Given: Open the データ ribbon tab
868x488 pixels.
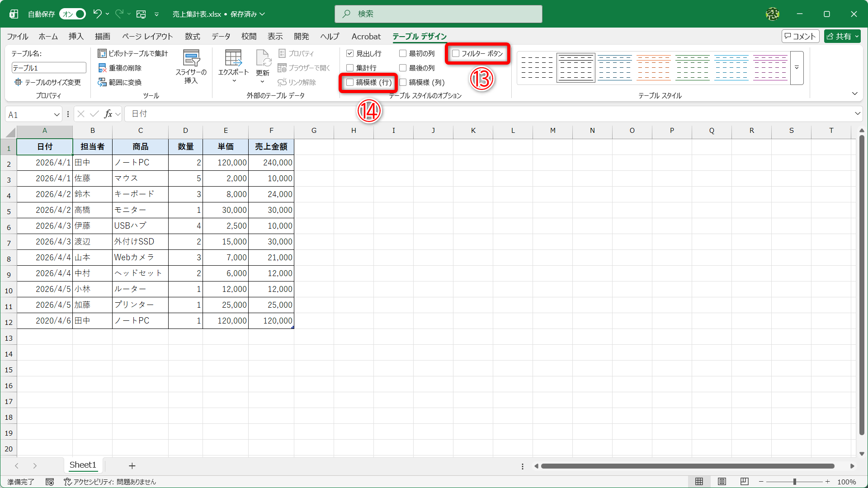Looking at the screenshot, I should point(221,36).
